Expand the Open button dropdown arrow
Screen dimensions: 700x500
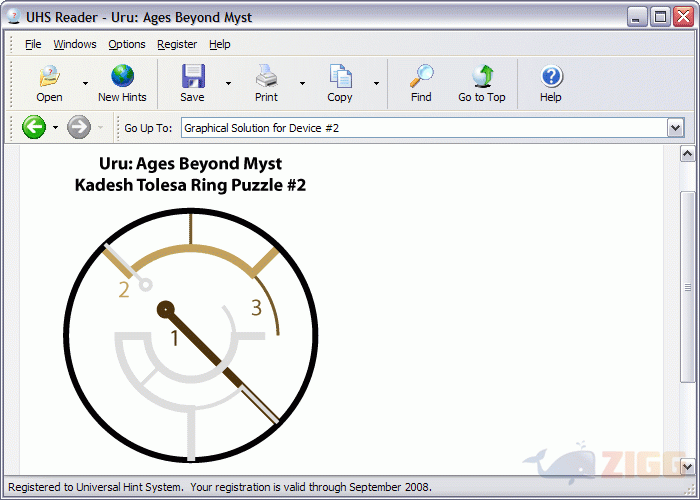[85, 83]
